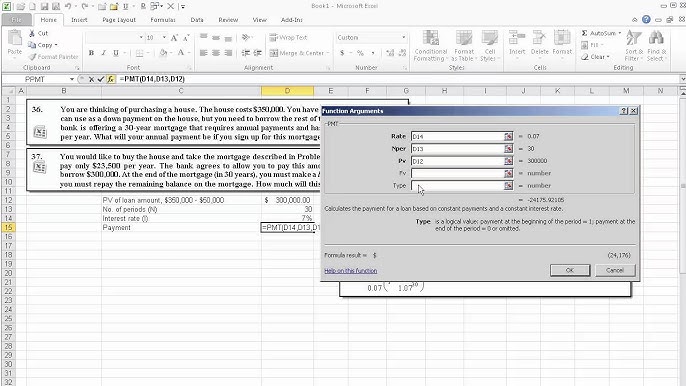Viewport: 686px width, 386px height.
Task: Align text left in the ribbon
Action: [x=203, y=53]
